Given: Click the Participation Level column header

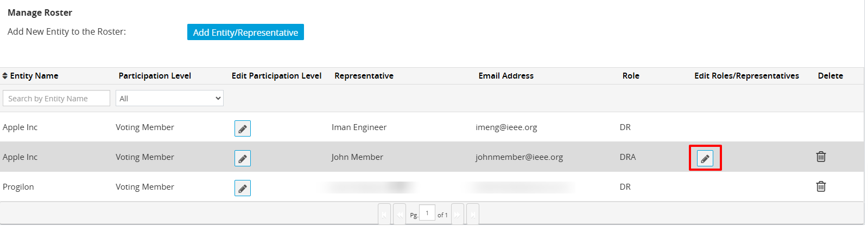Looking at the screenshot, I should pyautogui.click(x=155, y=76).
